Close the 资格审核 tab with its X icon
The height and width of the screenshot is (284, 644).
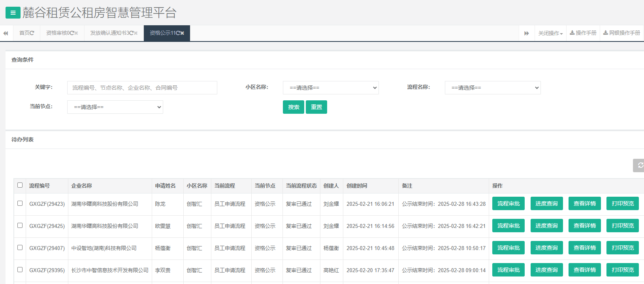76,33
